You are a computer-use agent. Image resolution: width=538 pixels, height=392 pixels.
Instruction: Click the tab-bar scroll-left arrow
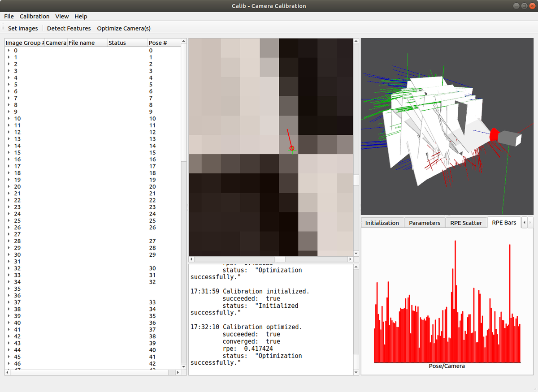[524, 222]
